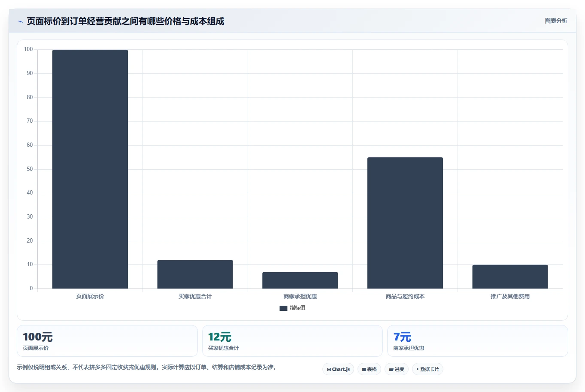Select the 表格 chip
The width and height of the screenshot is (585, 392).
pos(369,369)
